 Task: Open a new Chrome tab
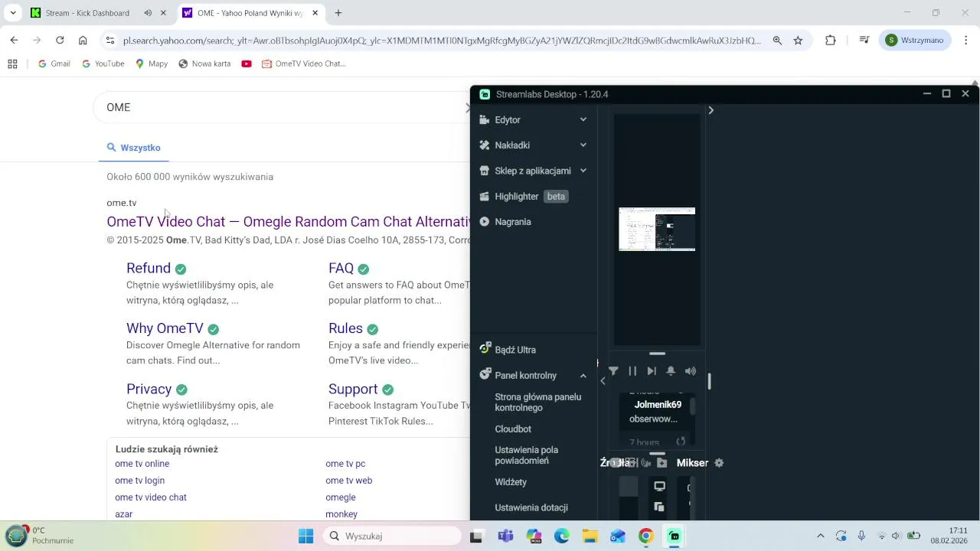click(338, 13)
